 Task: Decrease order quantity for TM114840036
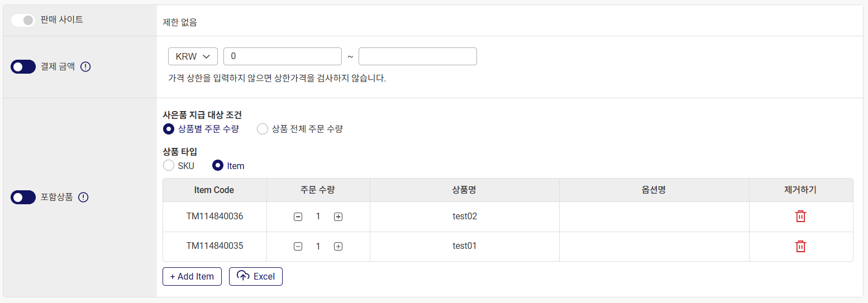[x=298, y=217]
